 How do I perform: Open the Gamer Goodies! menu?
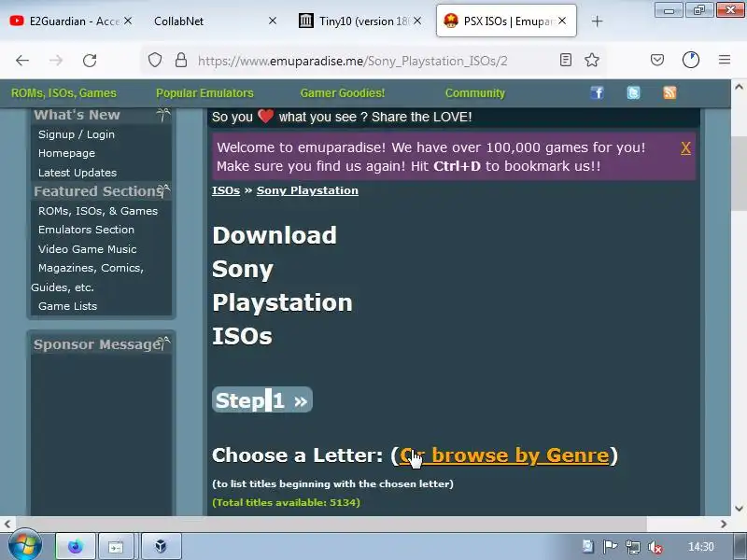343,92
